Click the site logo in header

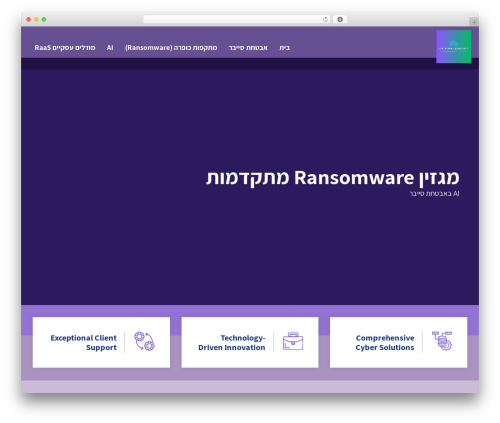[x=453, y=47]
